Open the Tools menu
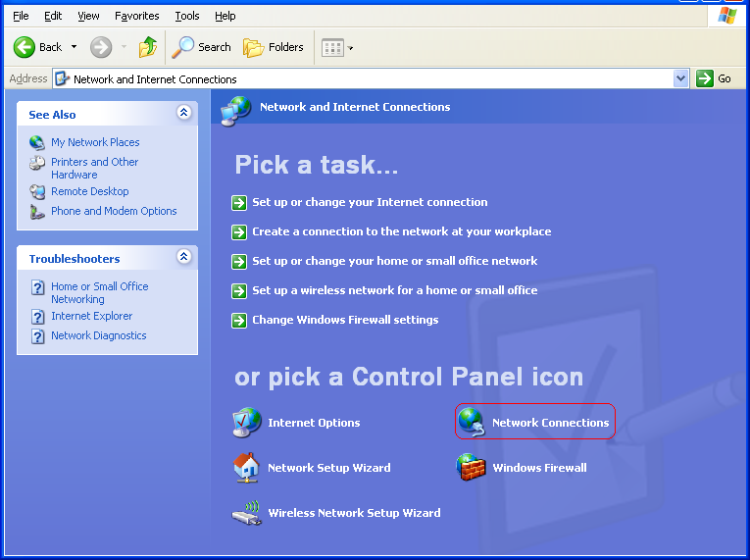This screenshot has width=750, height=560. (187, 16)
